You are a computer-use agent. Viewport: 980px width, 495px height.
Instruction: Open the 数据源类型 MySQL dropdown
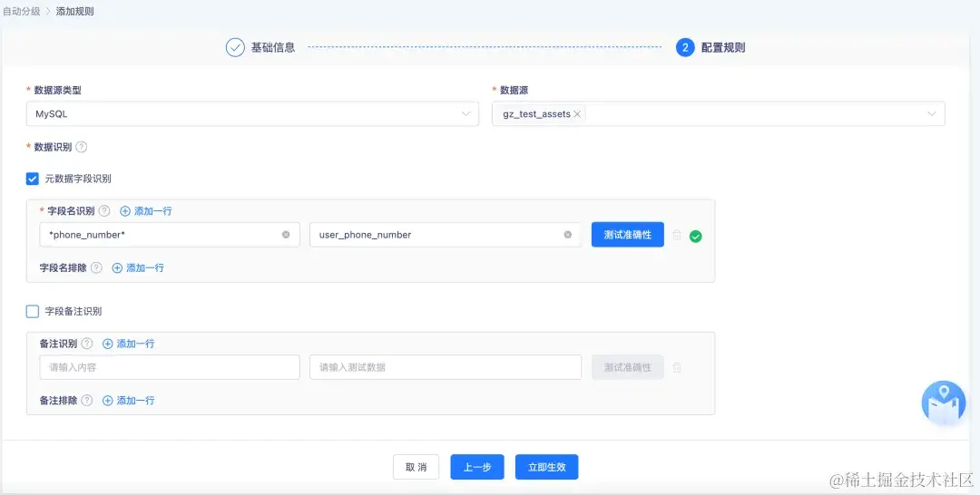click(252, 114)
